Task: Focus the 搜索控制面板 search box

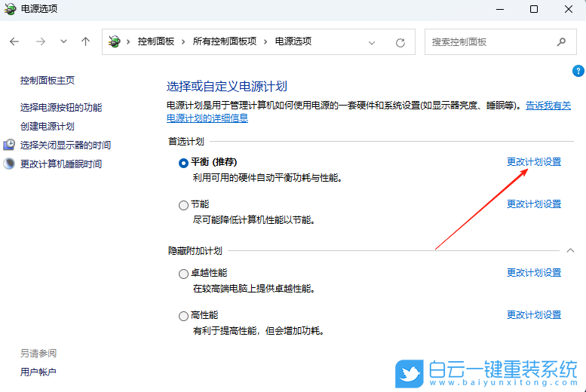Action: 501,42
